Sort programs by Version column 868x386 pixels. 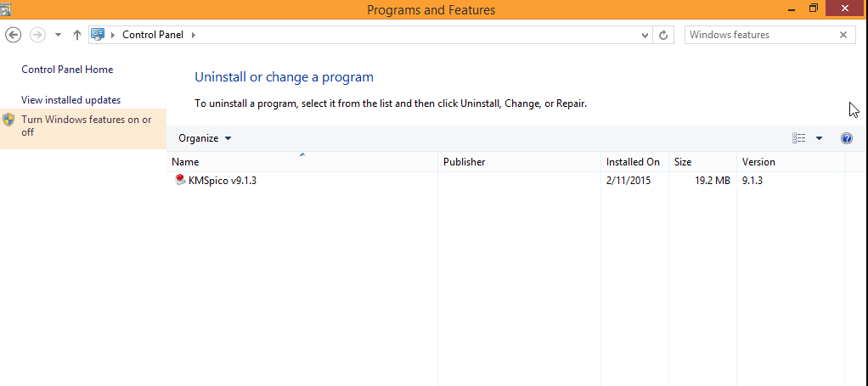click(x=792, y=162)
